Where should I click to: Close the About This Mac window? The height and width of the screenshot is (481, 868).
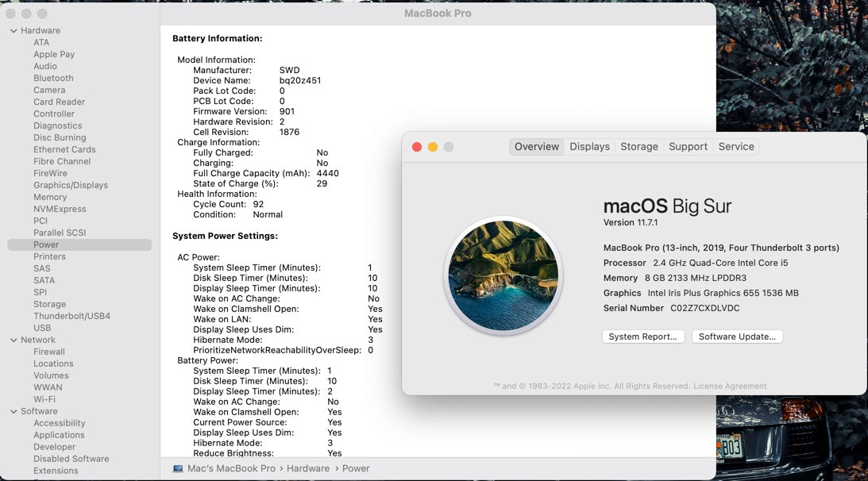417,147
